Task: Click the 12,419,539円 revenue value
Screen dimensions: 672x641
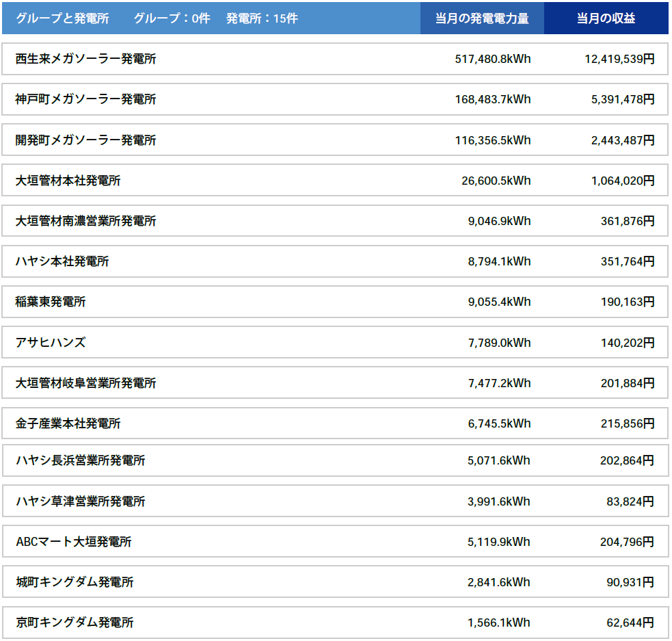Action: click(x=620, y=59)
